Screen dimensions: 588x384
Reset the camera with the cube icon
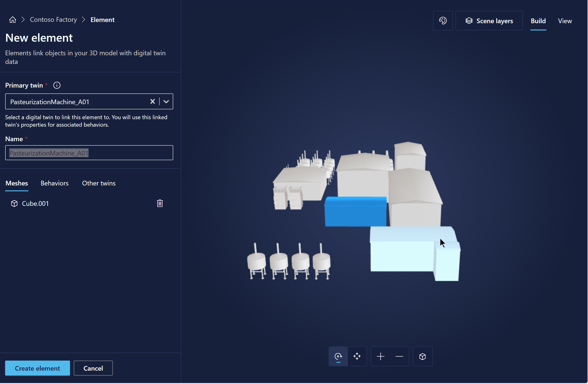pyautogui.click(x=423, y=356)
